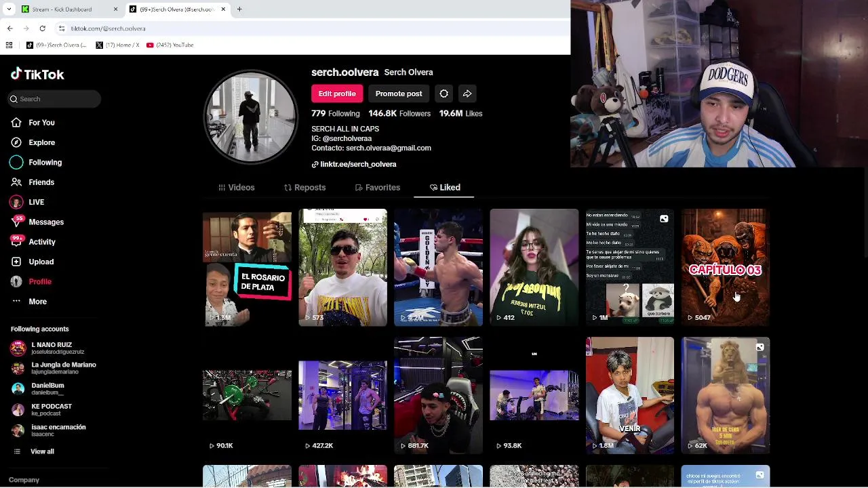Open the video with 412 views

(534, 268)
